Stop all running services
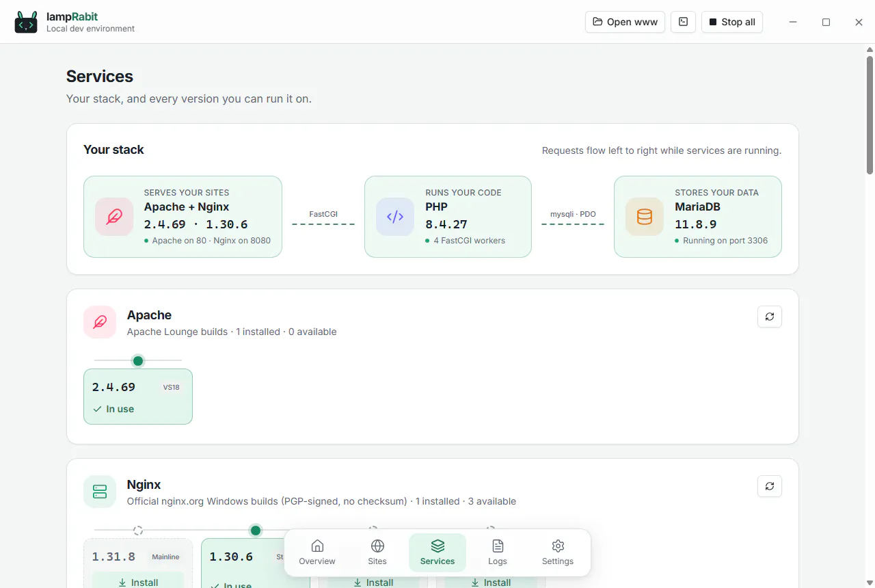875x588 pixels. point(732,22)
